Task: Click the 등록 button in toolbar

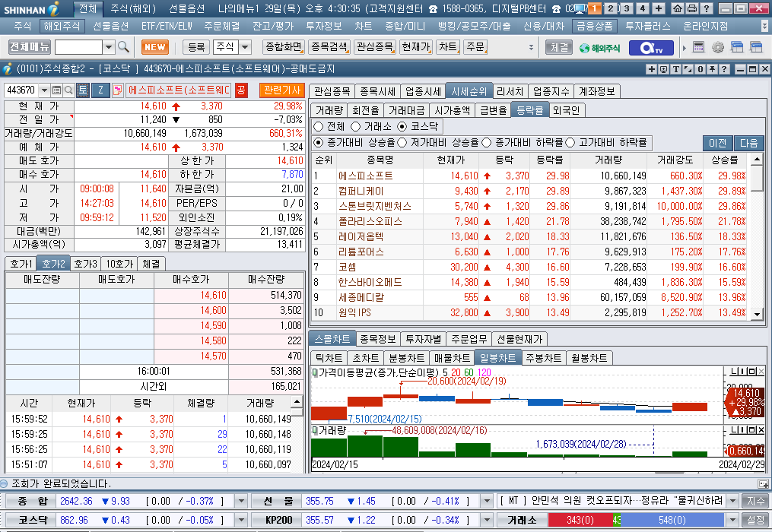Action: click(x=196, y=47)
